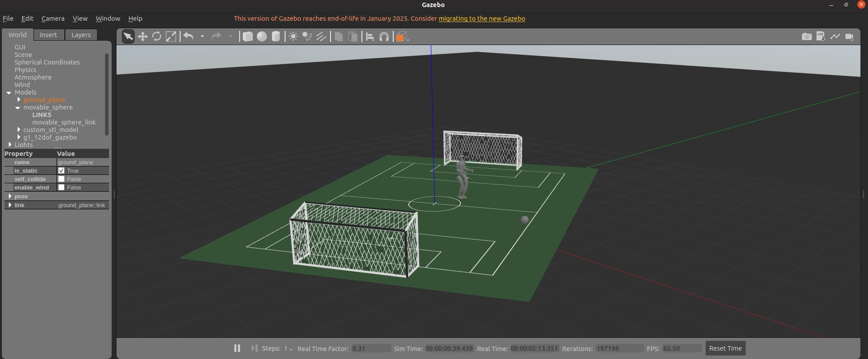The width and height of the screenshot is (868, 359).
Task: Switch to the Insert tab
Action: coord(49,35)
